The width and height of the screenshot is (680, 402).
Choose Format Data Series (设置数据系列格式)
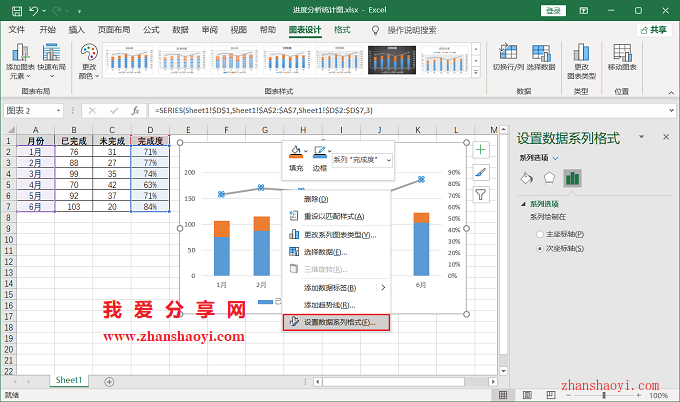tap(336, 322)
